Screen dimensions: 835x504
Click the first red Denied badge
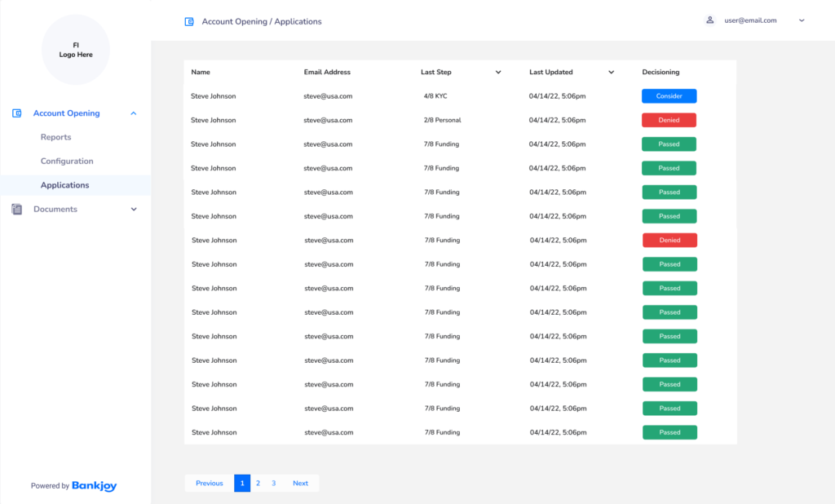pos(669,120)
